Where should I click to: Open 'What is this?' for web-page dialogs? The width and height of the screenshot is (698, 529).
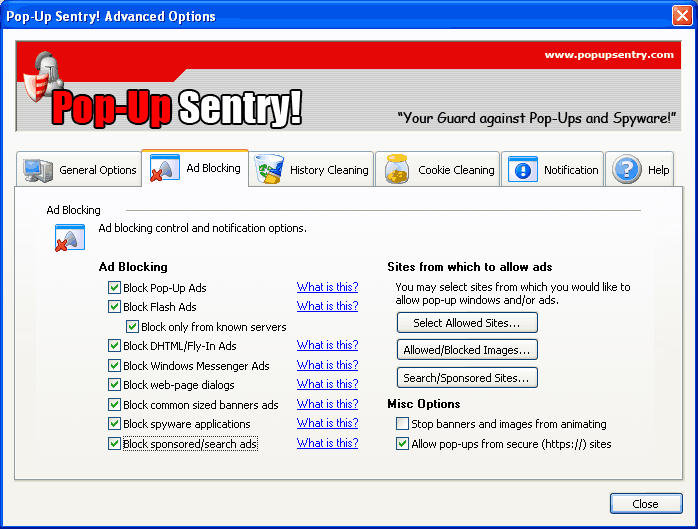pos(328,384)
